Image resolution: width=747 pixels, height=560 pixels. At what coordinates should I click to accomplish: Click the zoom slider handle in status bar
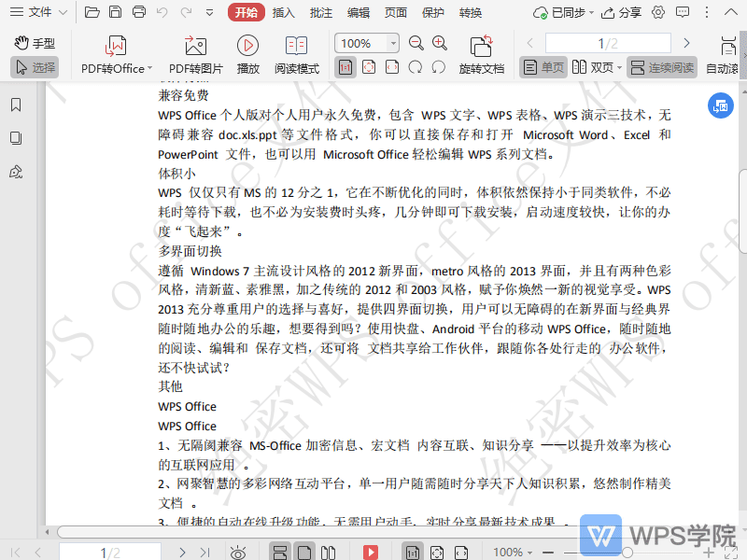pos(627,553)
